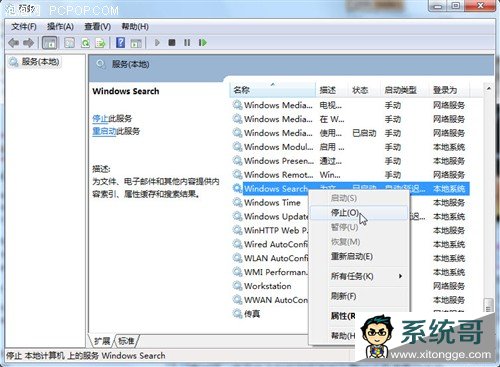Screen dimensions: 500x367
Task: Toggle the show/hide console tree icon
Action: (50, 43)
